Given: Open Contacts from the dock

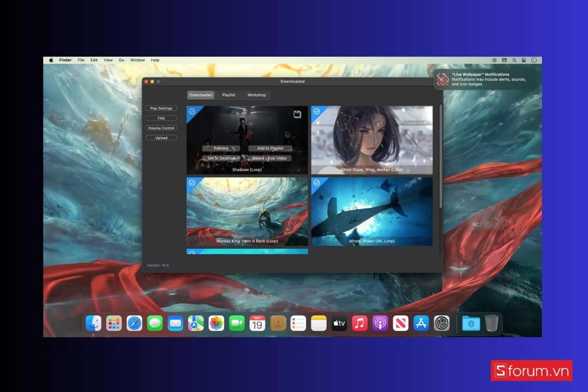Looking at the screenshot, I should (x=278, y=323).
